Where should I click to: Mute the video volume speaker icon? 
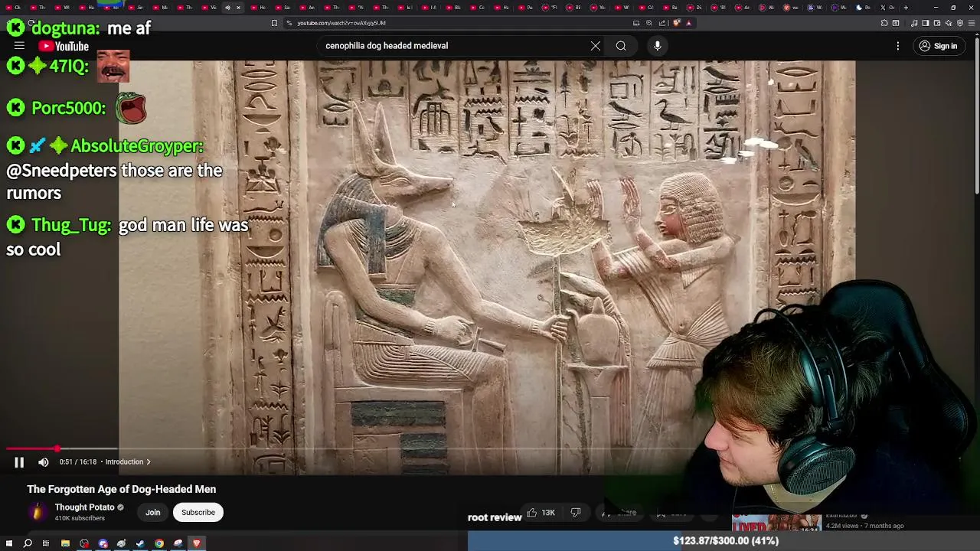click(x=44, y=462)
